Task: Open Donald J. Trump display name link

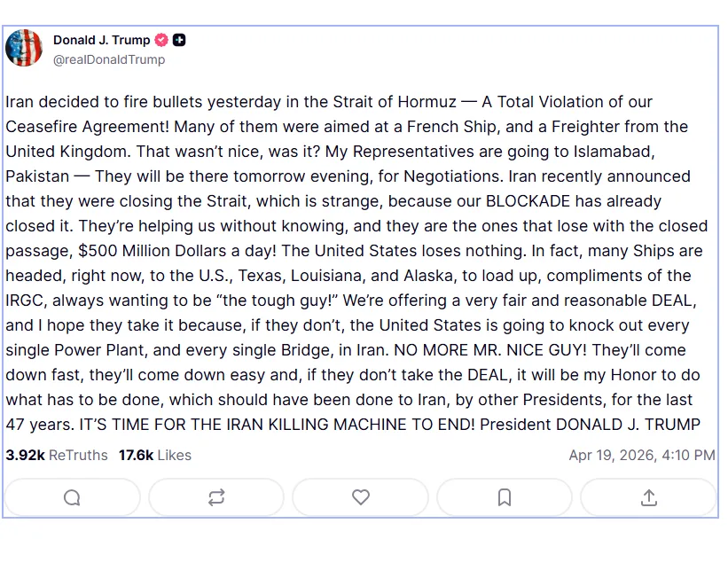Action: tap(101, 40)
